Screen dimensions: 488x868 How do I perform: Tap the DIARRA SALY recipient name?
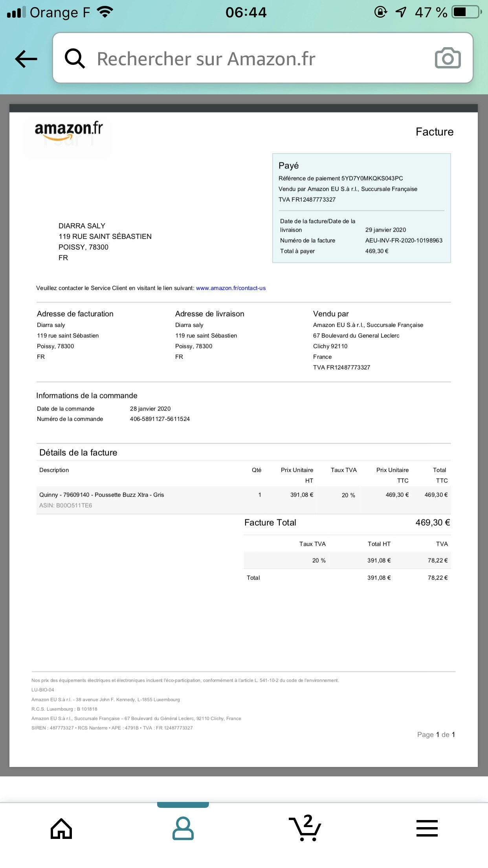[82, 226]
